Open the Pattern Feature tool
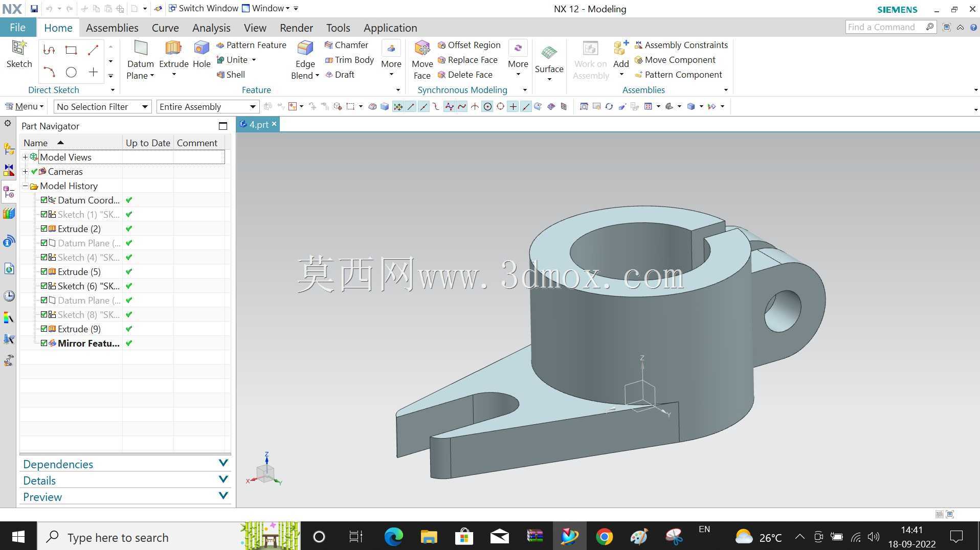 251,45
